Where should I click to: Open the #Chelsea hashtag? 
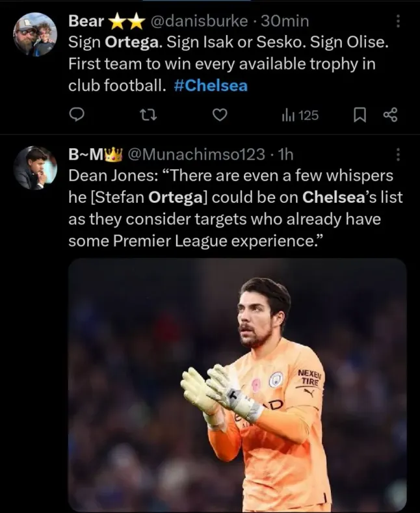[x=211, y=86]
